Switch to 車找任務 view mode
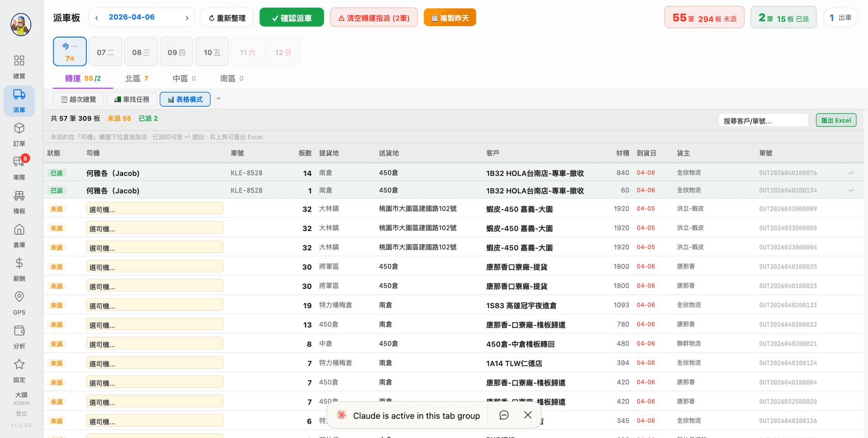The width and height of the screenshot is (868, 438). click(132, 99)
